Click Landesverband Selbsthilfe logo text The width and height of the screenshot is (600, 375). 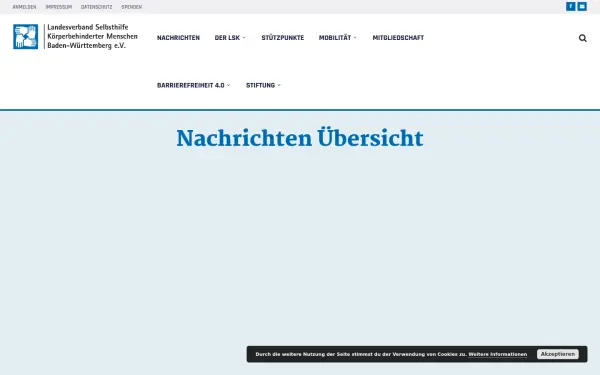pos(92,36)
